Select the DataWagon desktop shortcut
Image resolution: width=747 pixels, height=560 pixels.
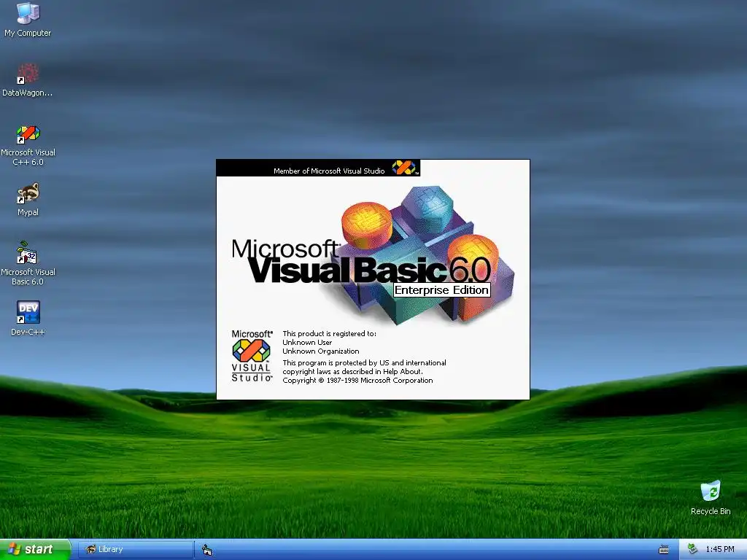28,79
